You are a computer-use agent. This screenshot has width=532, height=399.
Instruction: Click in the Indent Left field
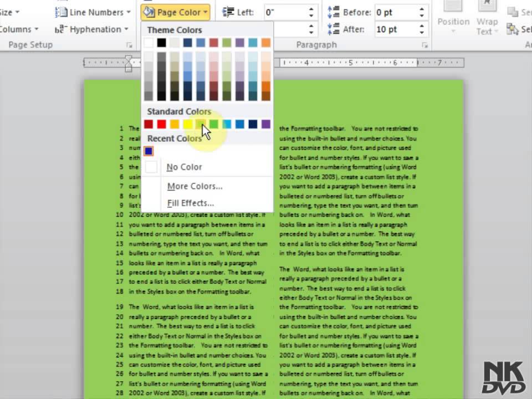tap(285, 13)
